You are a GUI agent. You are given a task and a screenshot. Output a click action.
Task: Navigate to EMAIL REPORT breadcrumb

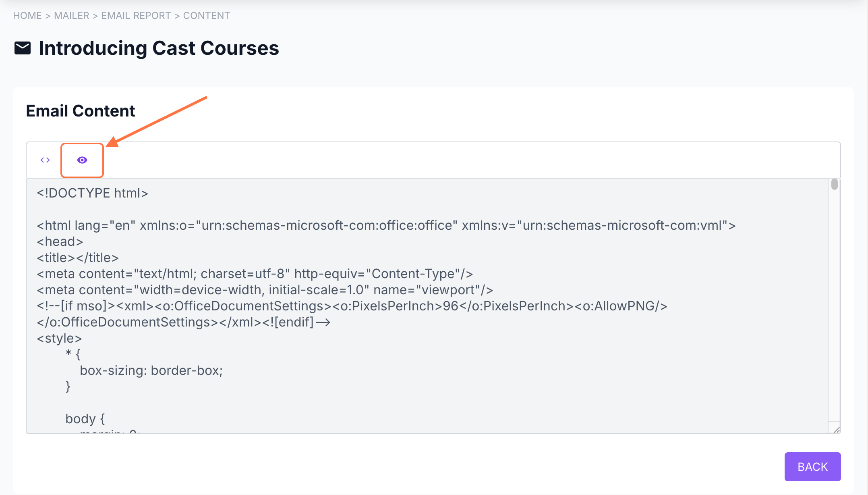click(x=136, y=16)
